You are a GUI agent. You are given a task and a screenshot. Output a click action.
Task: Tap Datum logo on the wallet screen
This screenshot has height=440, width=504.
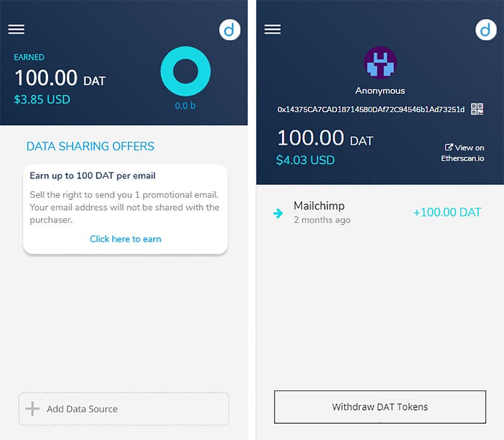[x=486, y=30]
